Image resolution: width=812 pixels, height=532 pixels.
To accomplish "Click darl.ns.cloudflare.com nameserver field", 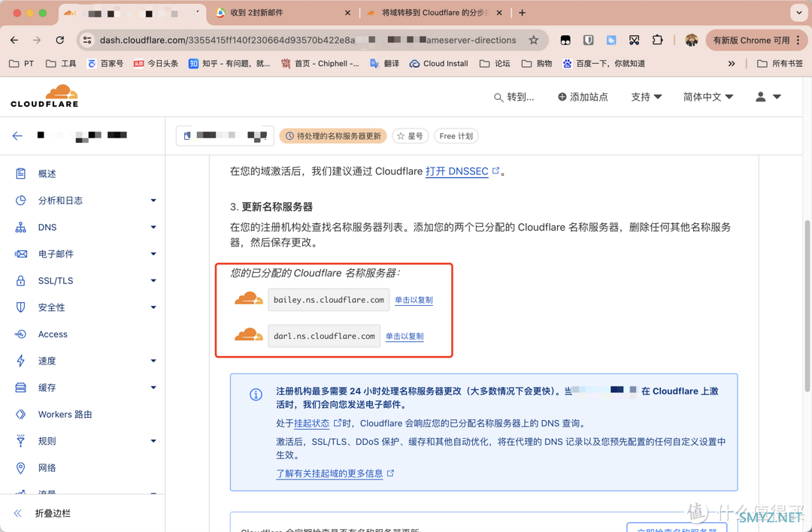I will click(x=324, y=337).
